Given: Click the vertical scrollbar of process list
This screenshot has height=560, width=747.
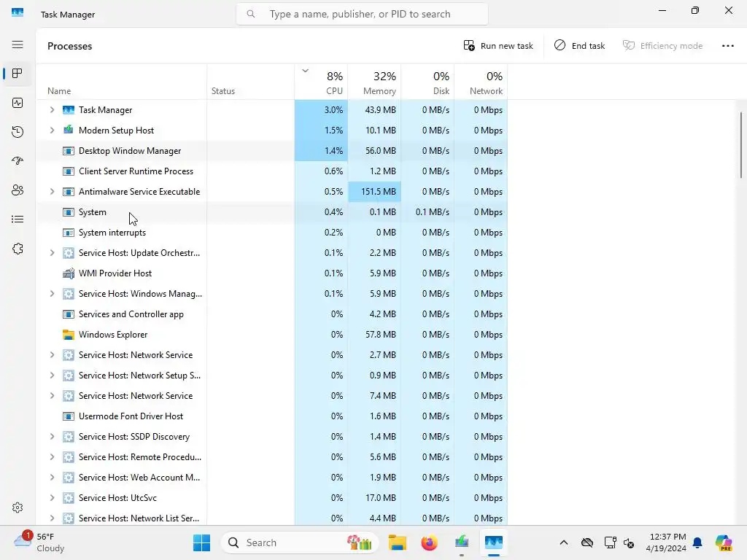Looking at the screenshot, I should pyautogui.click(x=741, y=145).
